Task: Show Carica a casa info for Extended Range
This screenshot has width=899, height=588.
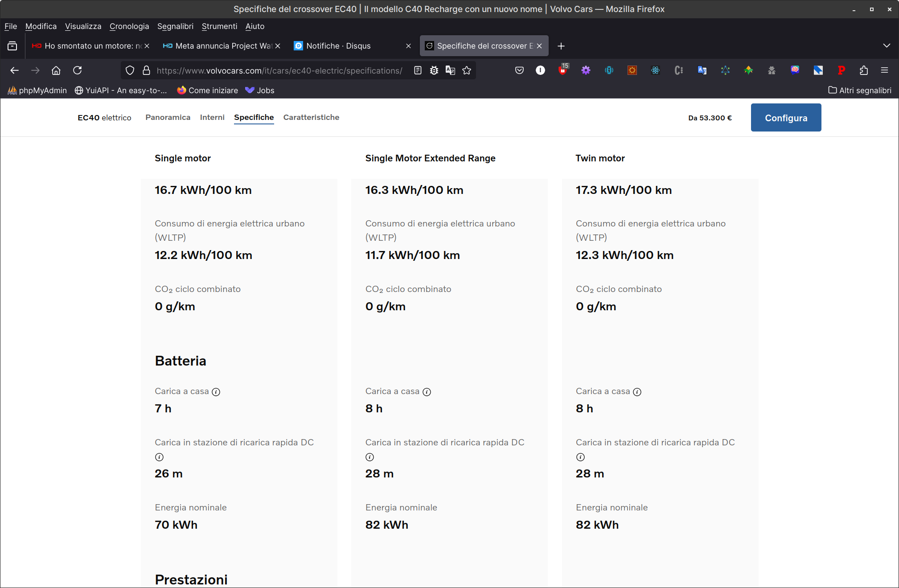Action: pos(427,392)
